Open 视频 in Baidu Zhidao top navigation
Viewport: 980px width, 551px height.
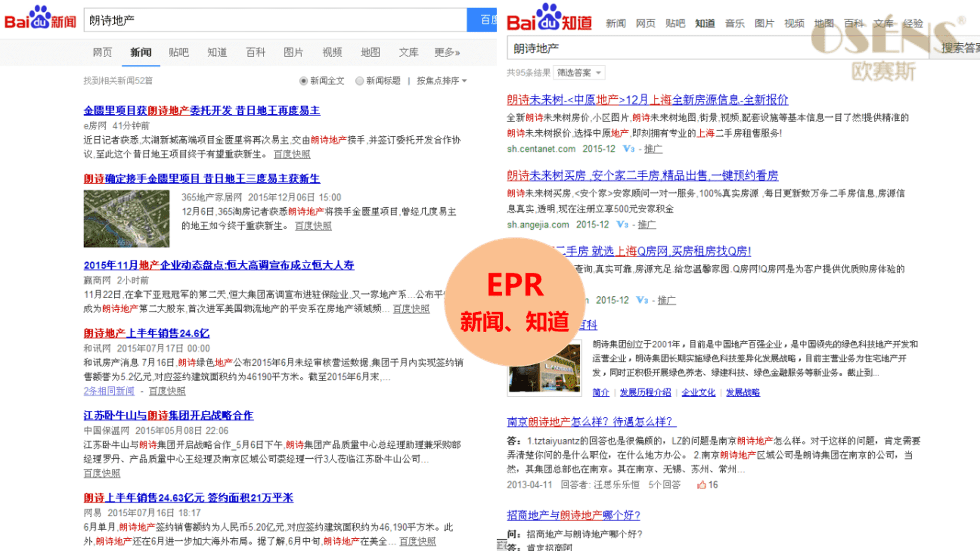pos(794,23)
